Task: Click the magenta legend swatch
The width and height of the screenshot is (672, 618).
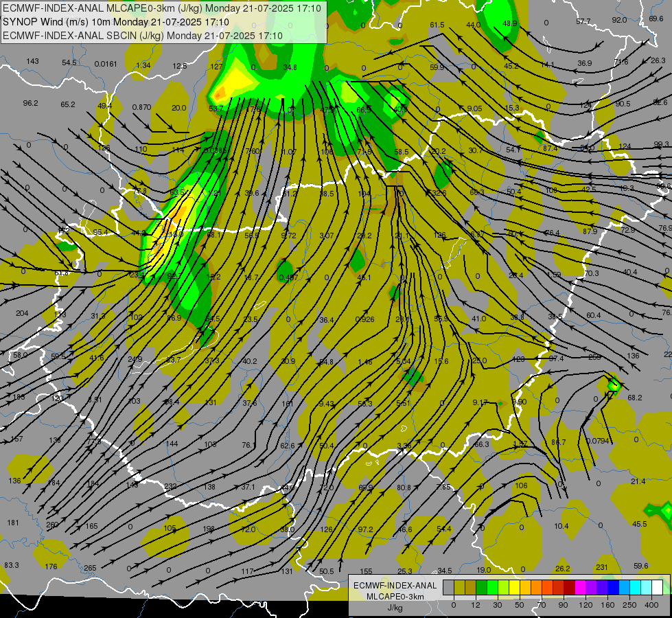Action: [580, 587]
